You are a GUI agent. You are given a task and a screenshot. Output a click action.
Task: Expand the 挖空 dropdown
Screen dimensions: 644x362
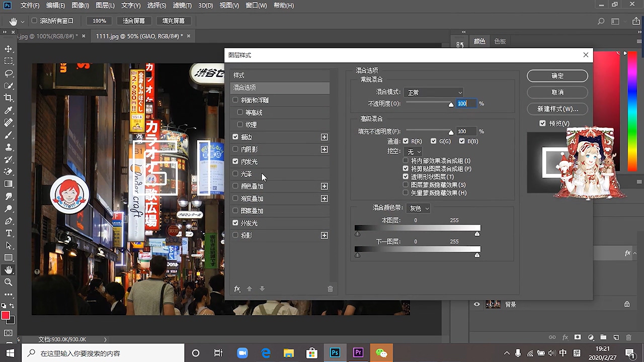(413, 151)
